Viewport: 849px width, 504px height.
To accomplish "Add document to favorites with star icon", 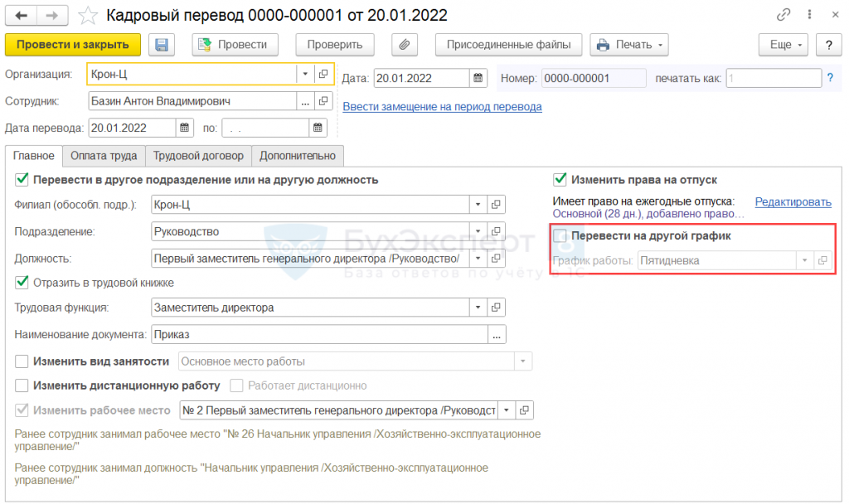I will click(x=87, y=16).
